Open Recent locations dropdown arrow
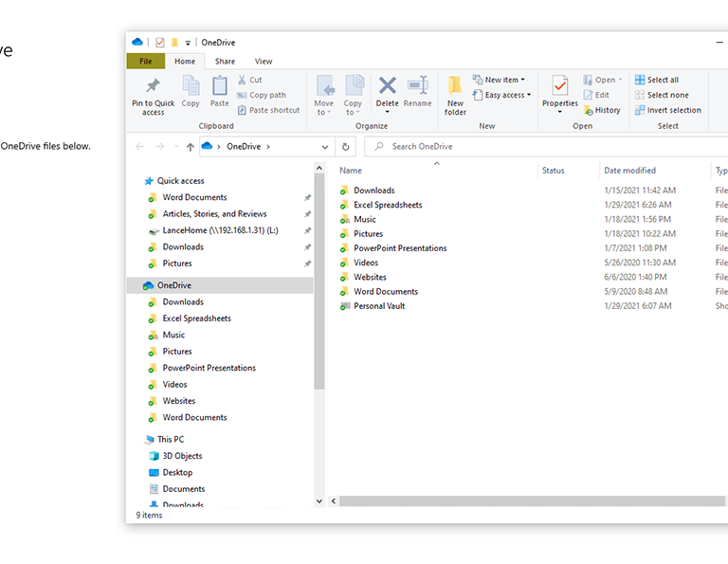 click(176, 147)
